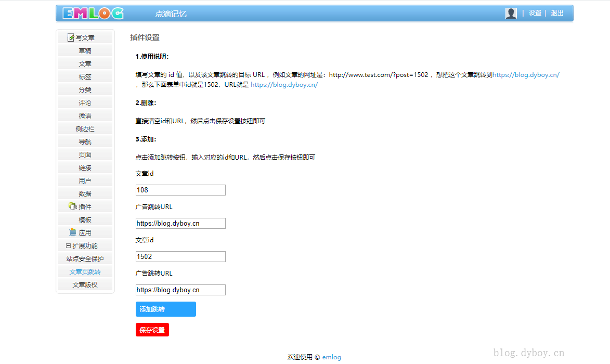610x364 pixels.
Task: Open 设置 from the top bar
Action: [x=535, y=13]
